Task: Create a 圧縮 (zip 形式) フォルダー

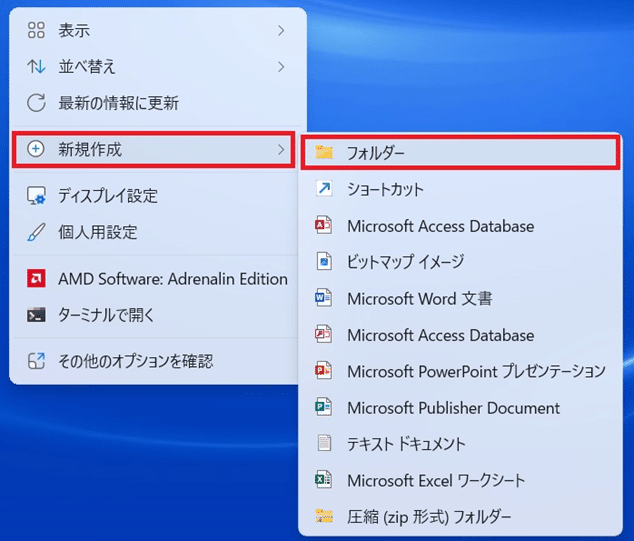Action: [460, 516]
